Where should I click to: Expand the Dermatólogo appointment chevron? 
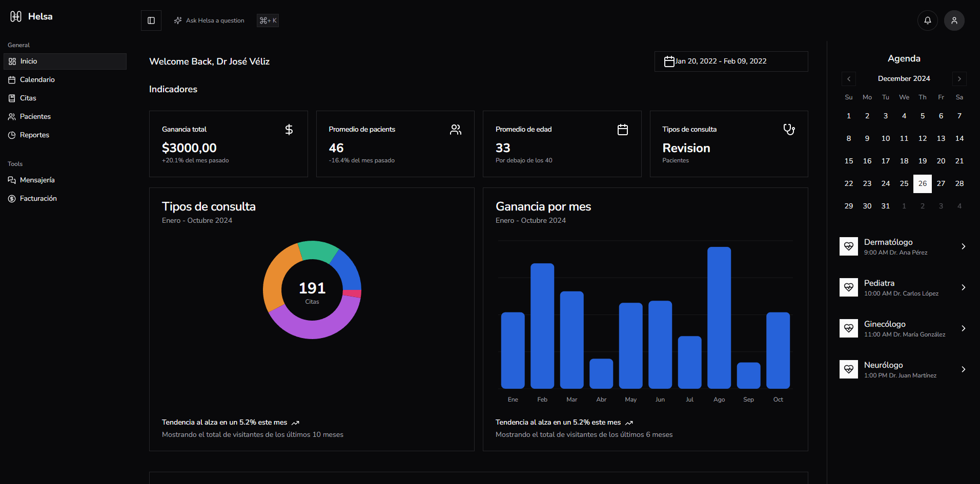tap(964, 246)
